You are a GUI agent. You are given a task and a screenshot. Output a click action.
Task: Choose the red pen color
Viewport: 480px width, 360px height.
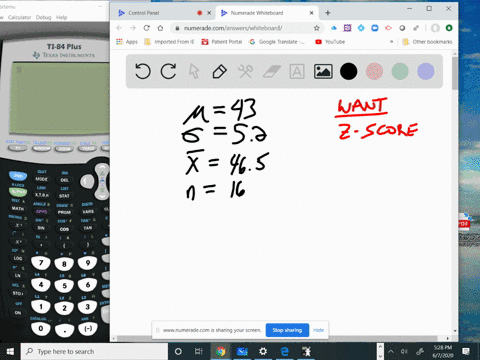[374, 71]
